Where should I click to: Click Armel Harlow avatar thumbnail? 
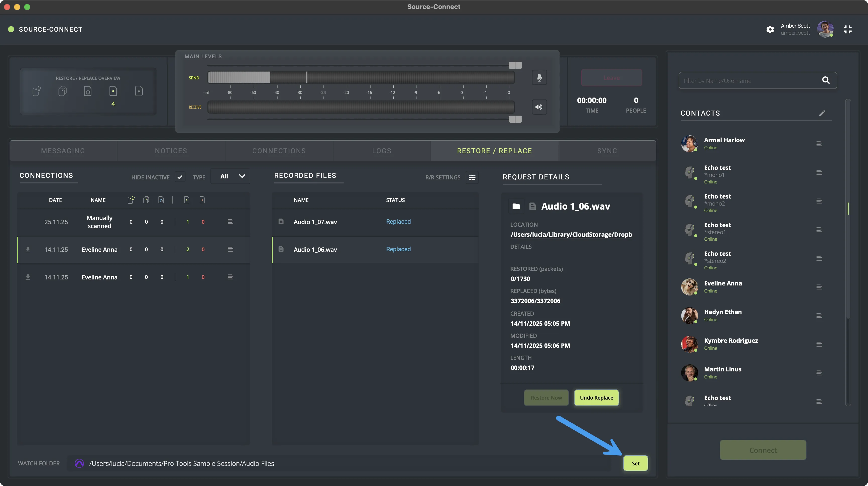tap(689, 144)
